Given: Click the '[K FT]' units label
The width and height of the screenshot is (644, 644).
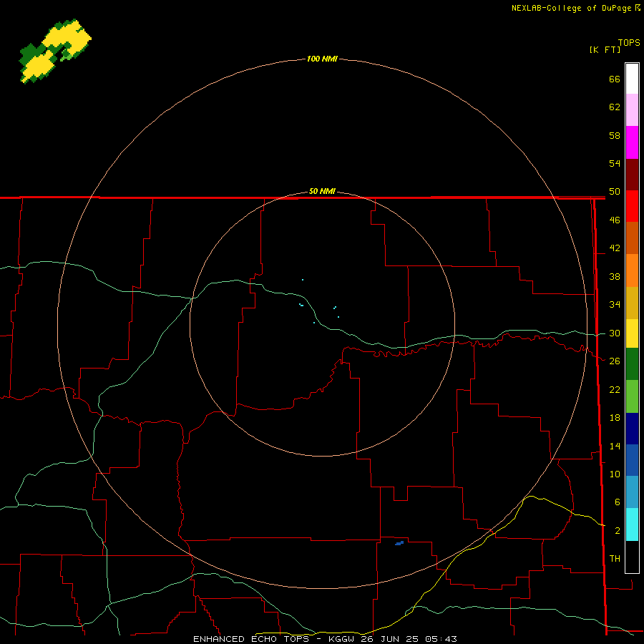Looking at the screenshot, I should pos(605,49).
